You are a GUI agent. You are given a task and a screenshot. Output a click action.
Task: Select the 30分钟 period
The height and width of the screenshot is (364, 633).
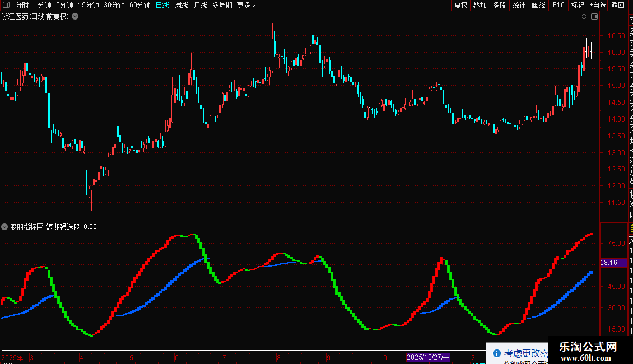(x=114, y=5)
